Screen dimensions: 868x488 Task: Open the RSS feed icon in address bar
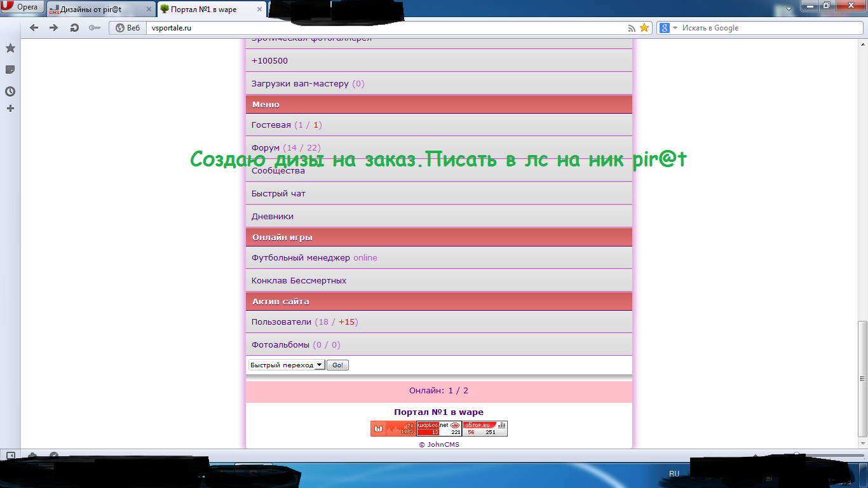(x=632, y=28)
